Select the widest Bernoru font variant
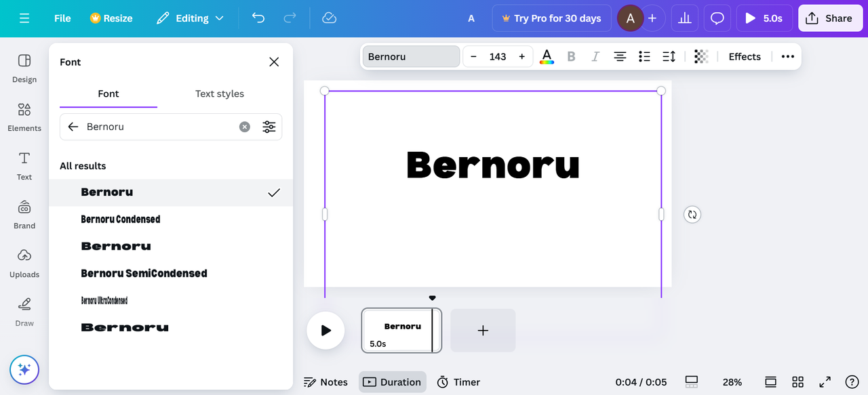The width and height of the screenshot is (868, 395). pos(171,328)
